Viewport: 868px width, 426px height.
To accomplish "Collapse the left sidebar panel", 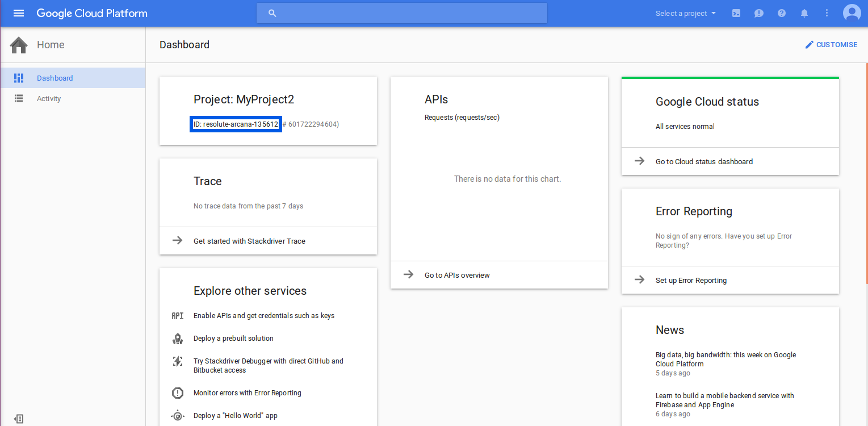I will pos(19,419).
